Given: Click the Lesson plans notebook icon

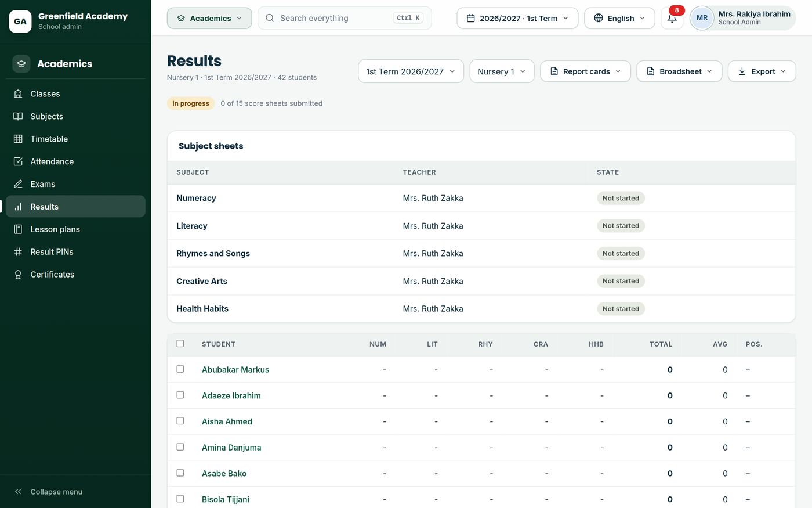Looking at the screenshot, I should pyautogui.click(x=18, y=229).
